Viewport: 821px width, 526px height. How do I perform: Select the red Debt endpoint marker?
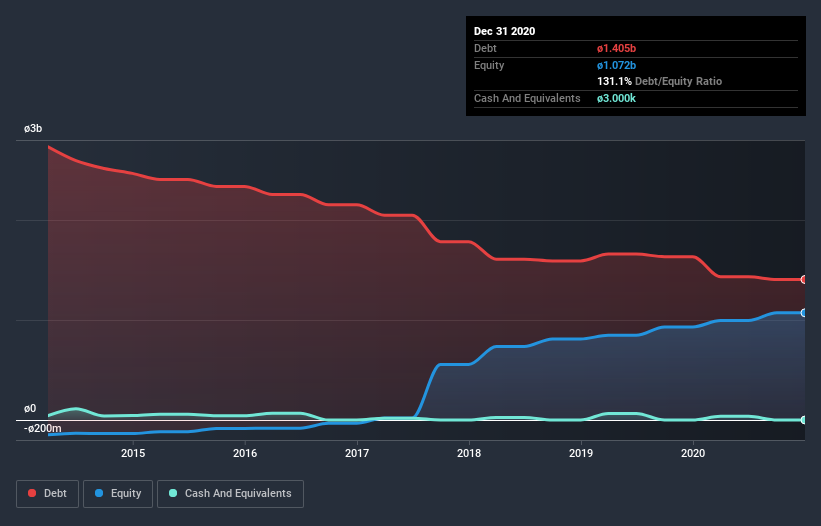(x=803, y=279)
